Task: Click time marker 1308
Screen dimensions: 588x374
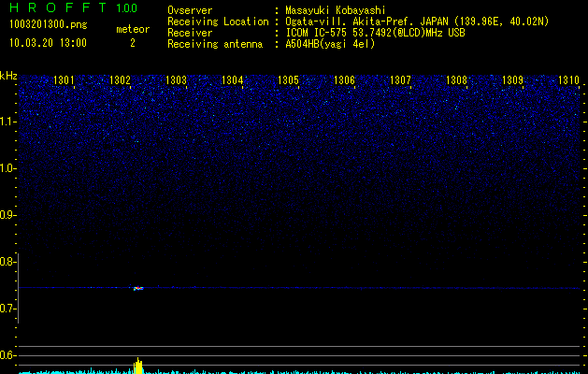Action: click(456, 80)
